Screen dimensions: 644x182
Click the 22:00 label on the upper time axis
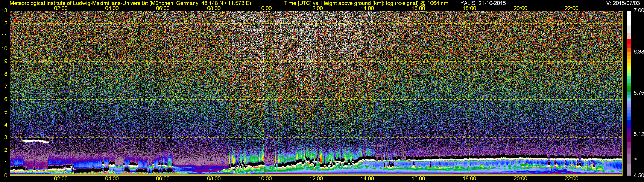click(571, 8)
